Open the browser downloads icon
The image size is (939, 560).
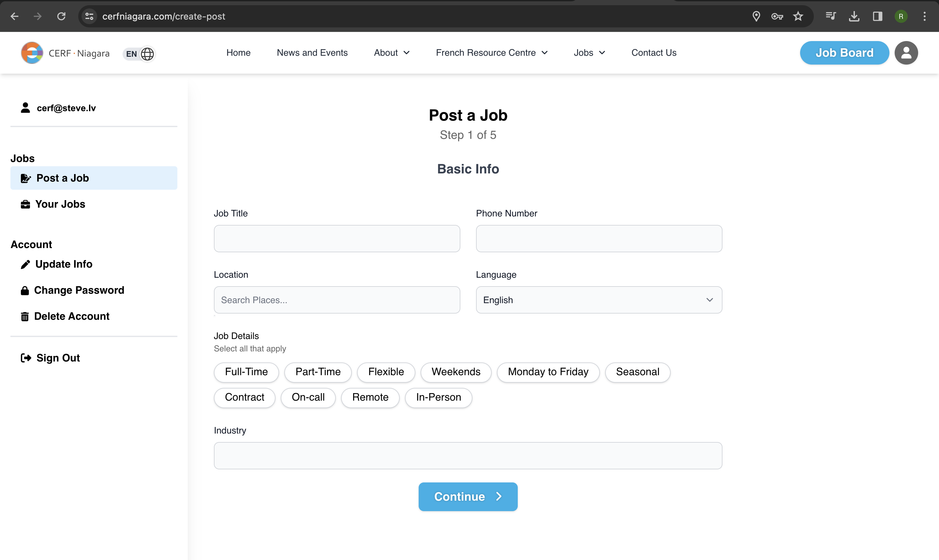(x=854, y=16)
